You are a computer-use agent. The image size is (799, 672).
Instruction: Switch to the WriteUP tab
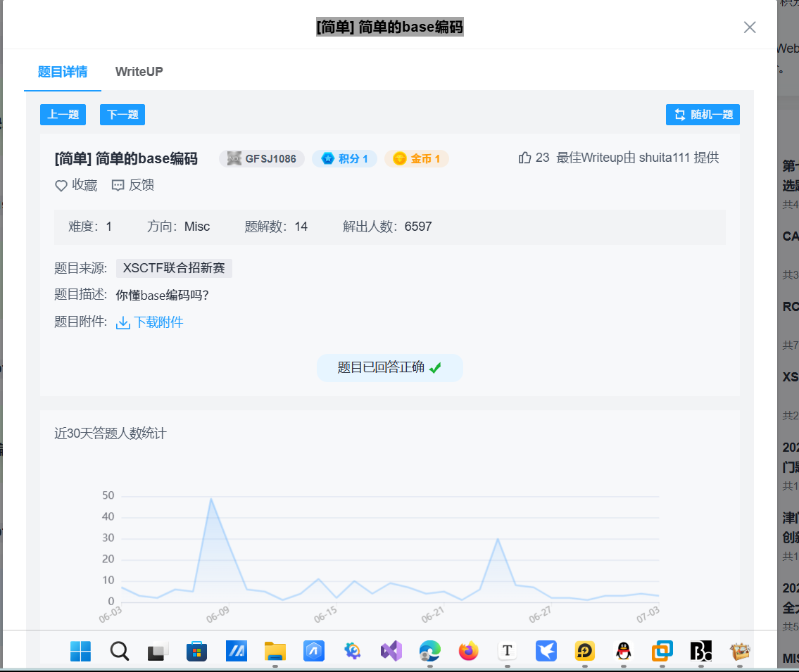pos(138,71)
